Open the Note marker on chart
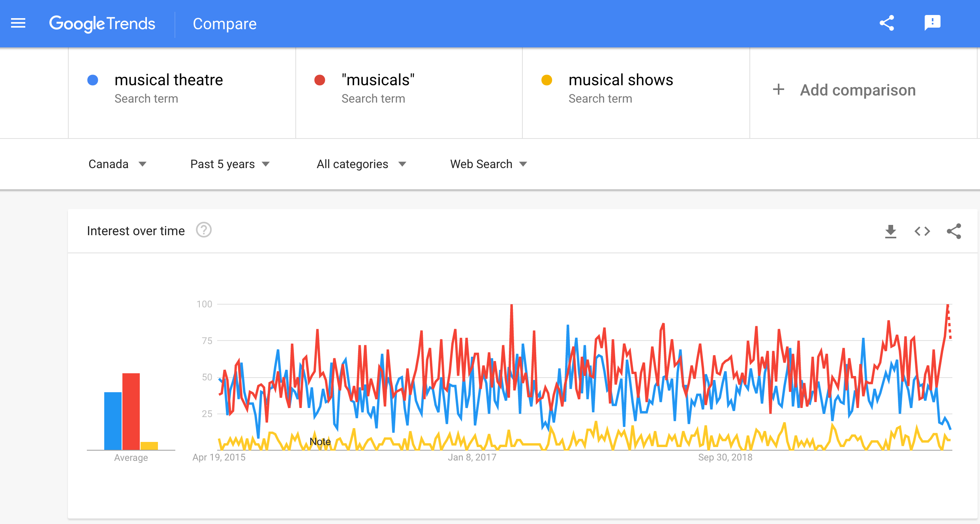Screen dimensions: 980x524 320,442
